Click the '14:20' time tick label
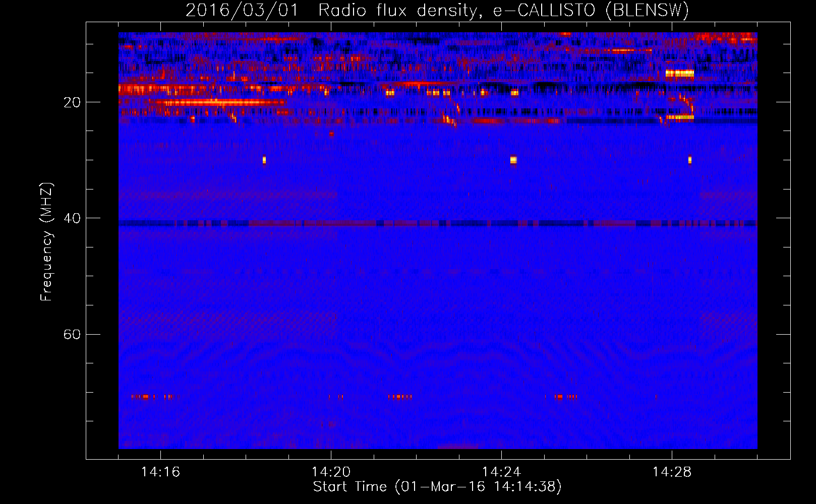The image size is (816, 504). [x=331, y=472]
